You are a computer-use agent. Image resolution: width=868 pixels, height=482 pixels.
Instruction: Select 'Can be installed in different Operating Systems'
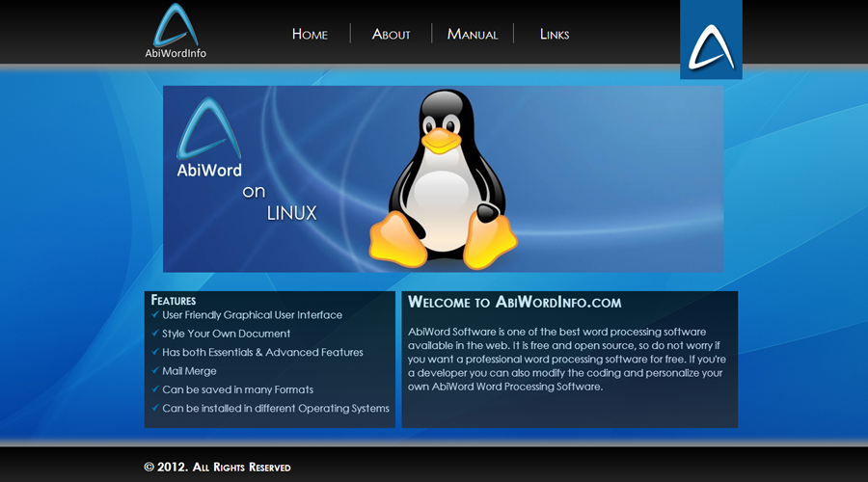coord(276,409)
